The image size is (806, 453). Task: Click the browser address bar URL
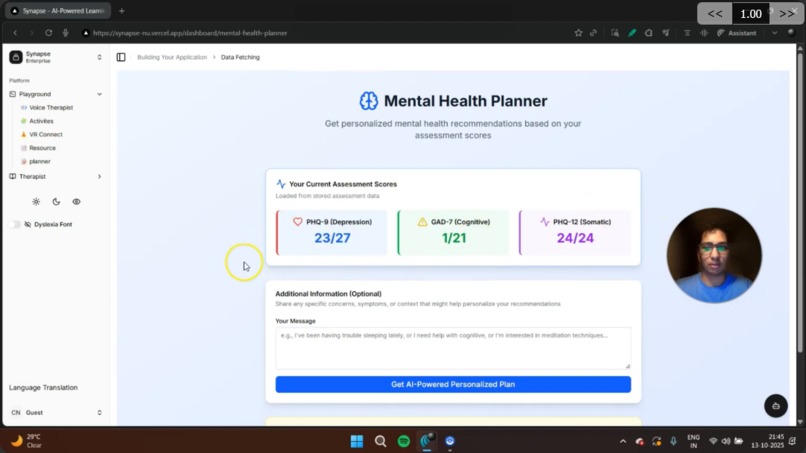click(190, 33)
